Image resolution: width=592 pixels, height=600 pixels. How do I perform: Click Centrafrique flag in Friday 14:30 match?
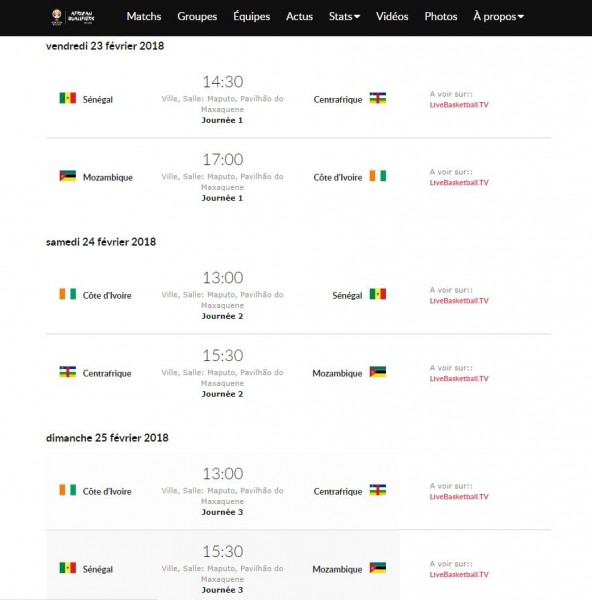tap(378, 98)
